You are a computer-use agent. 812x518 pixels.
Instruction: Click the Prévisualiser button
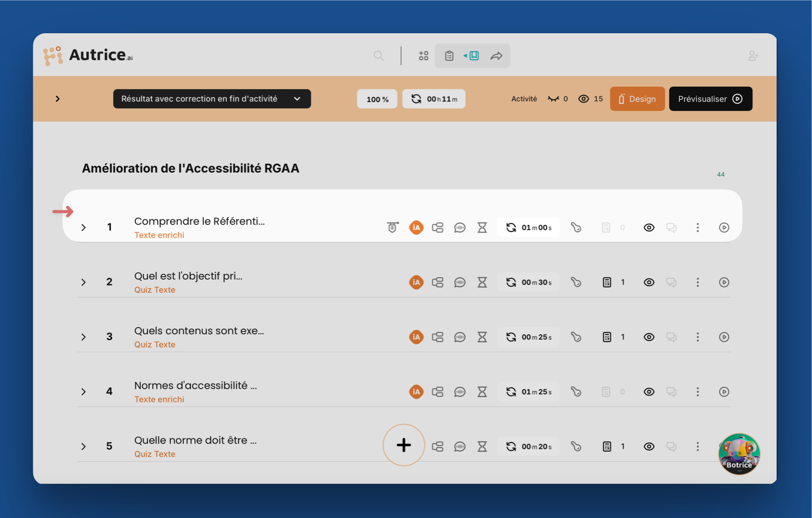(710, 99)
